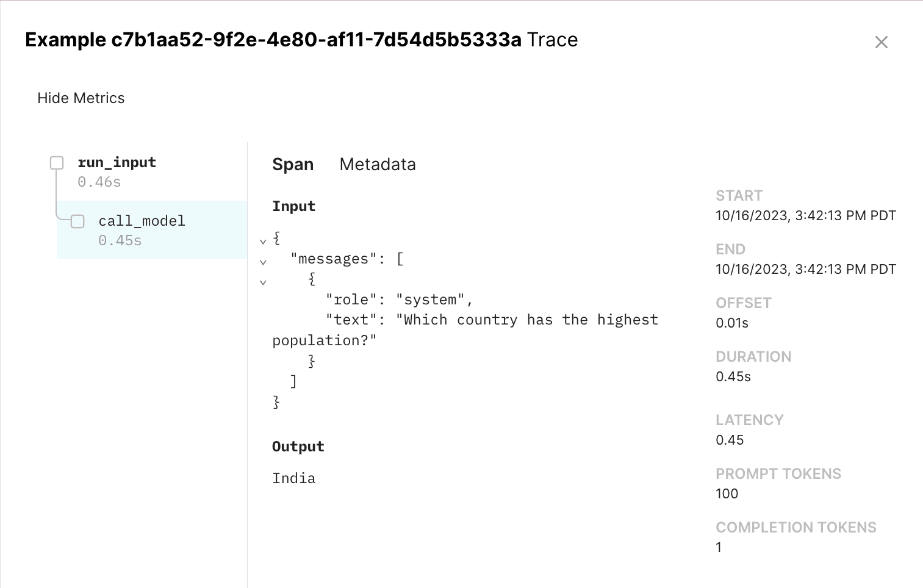Screen dimensions: 923x588
Task: Switch to the Span tab
Action: [x=293, y=165]
